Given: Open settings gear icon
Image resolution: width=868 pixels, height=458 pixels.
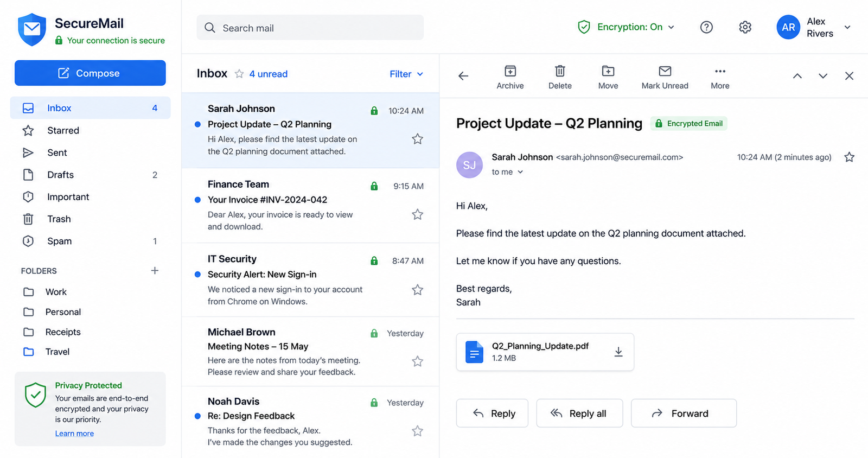Looking at the screenshot, I should pyautogui.click(x=745, y=27).
